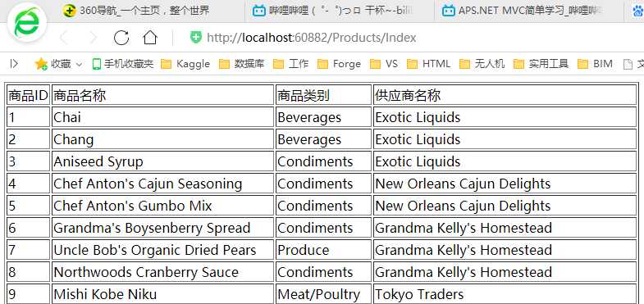644x304 pixels.
Task: Click the 商品ID column header
Action: tap(29, 95)
